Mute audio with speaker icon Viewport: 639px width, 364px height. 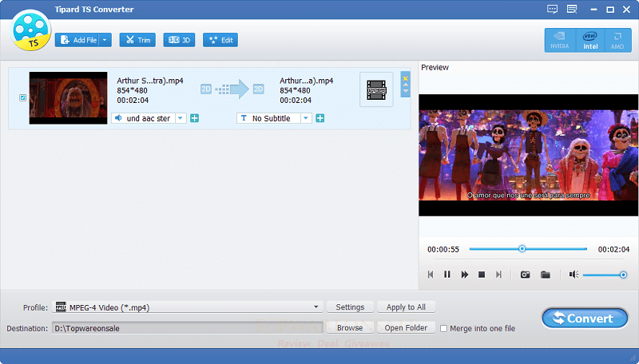[574, 275]
